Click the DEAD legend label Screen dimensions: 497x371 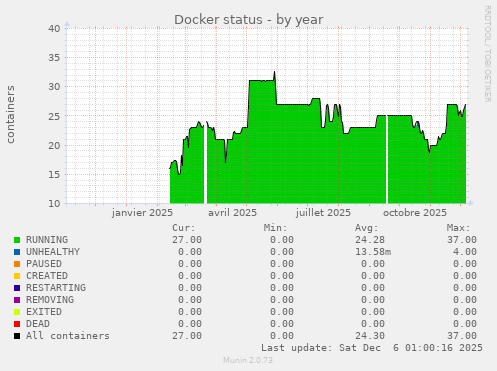(x=38, y=324)
